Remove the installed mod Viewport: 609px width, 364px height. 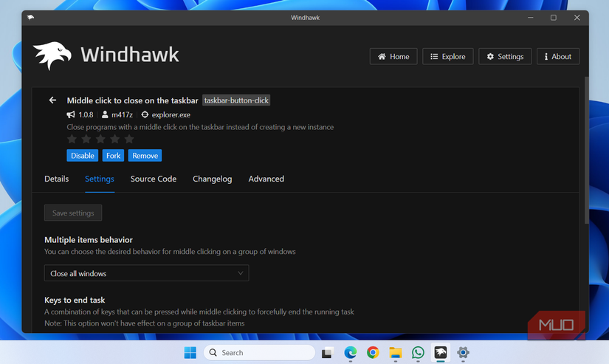click(x=145, y=155)
